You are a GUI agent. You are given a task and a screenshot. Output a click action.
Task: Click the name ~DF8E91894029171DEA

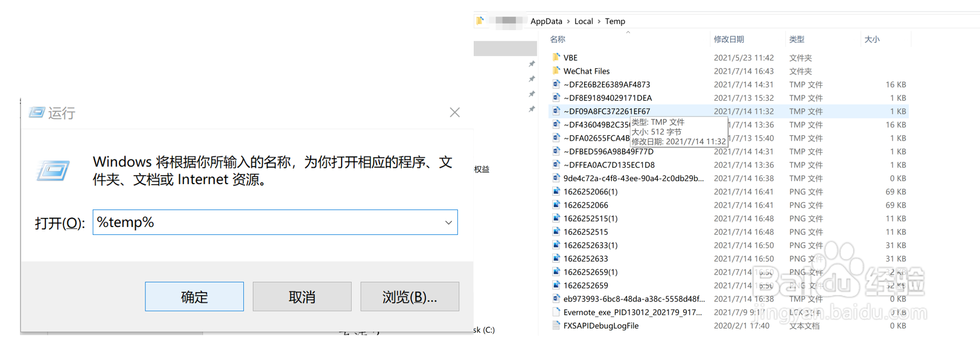[608, 98]
